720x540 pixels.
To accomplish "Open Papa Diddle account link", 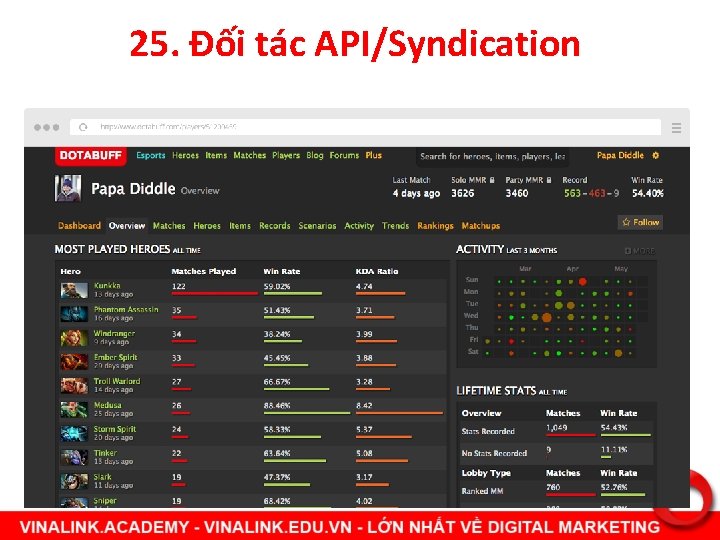I will click(620, 155).
